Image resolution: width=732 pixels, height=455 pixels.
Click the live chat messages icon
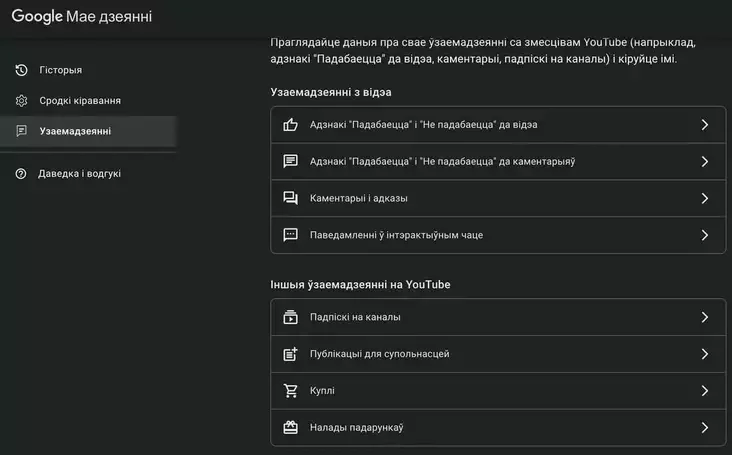tap(291, 235)
